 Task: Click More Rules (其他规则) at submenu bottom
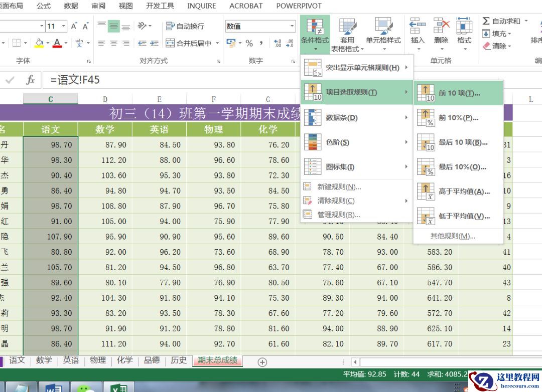(452, 236)
